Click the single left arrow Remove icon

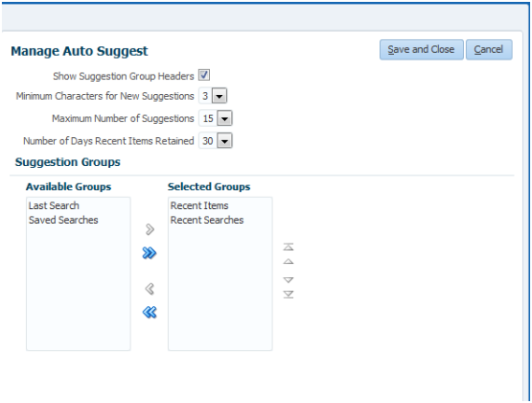(x=150, y=289)
